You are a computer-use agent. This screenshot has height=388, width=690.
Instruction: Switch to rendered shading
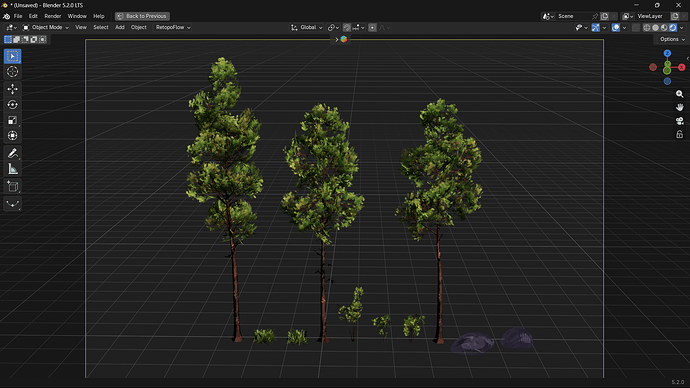coord(673,27)
